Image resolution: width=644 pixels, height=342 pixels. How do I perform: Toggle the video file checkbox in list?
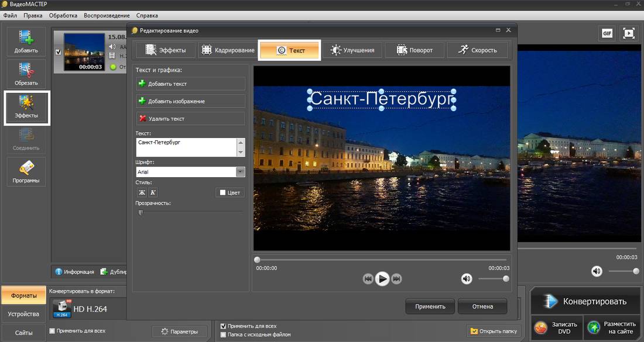click(57, 51)
